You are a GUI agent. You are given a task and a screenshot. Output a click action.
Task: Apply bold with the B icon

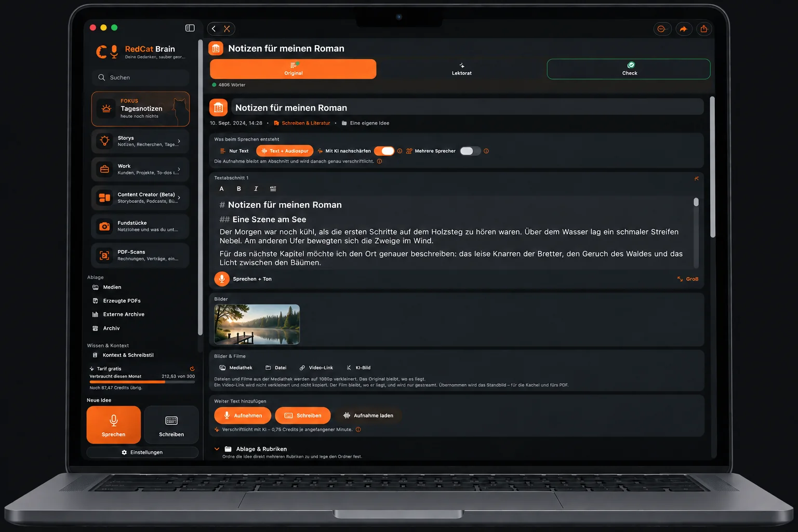[x=239, y=189]
